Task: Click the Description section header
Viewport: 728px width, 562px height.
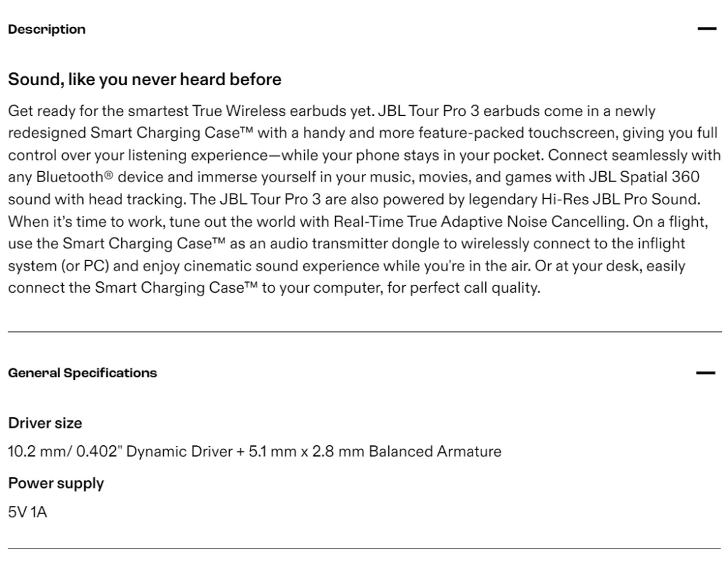Action: (47, 29)
